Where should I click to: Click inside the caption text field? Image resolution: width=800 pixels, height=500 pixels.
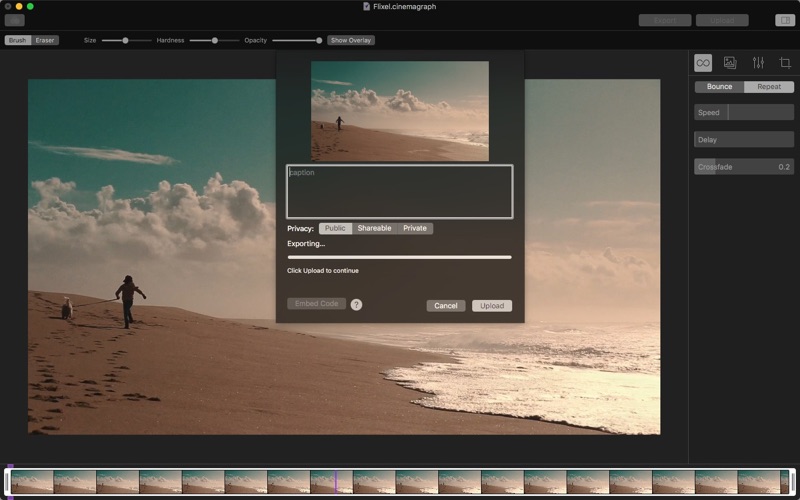pyautogui.click(x=399, y=192)
